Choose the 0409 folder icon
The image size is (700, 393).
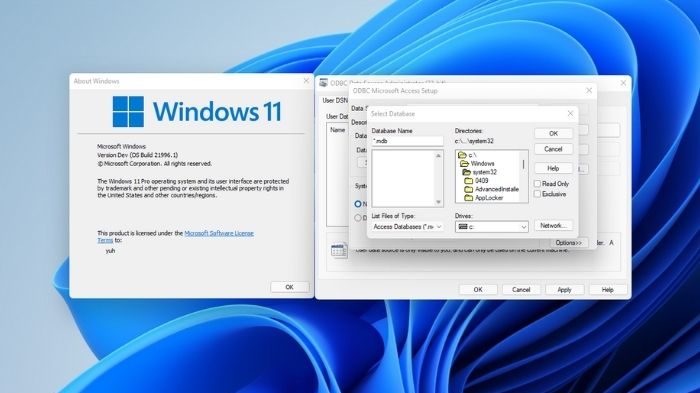click(x=468, y=180)
